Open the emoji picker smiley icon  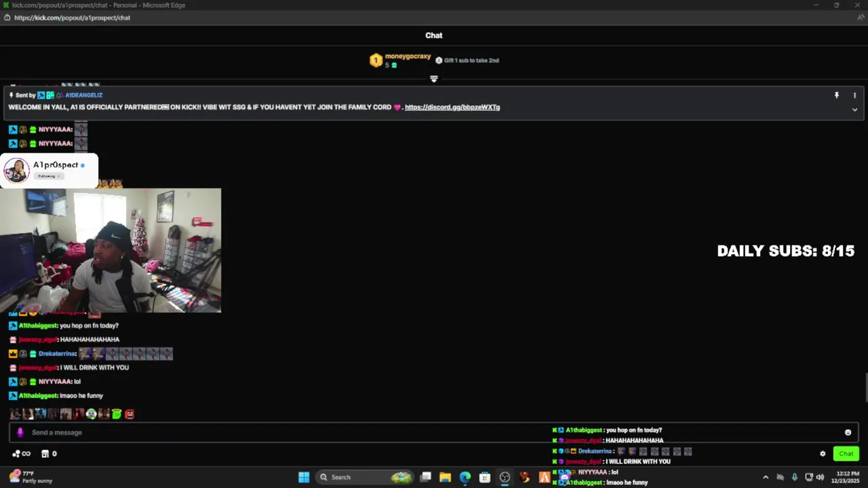click(848, 432)
